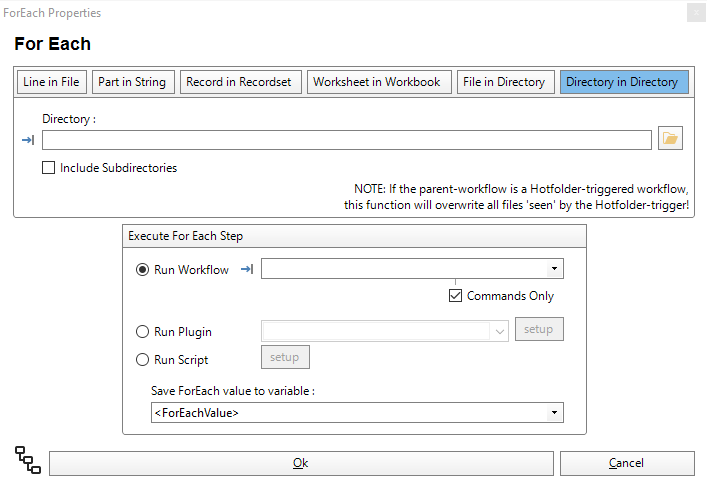Screen dimensions: 707x488
Task: Uncheck the Commands Only checkbox
Action: 456,296
